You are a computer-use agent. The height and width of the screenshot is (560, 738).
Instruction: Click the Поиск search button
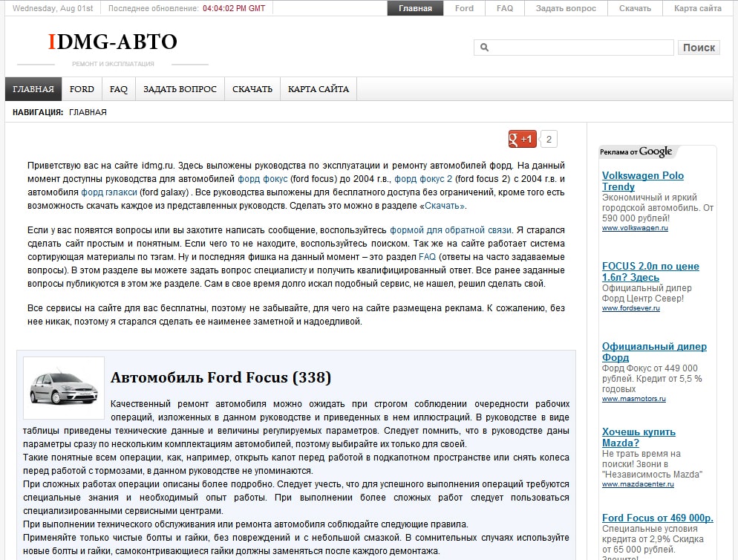[699, 47]
